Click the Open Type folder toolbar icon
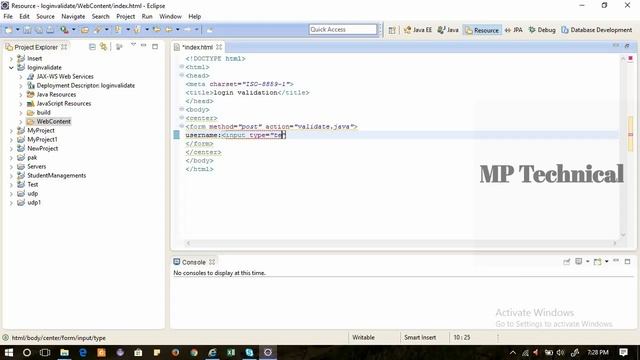 point(84,30)
